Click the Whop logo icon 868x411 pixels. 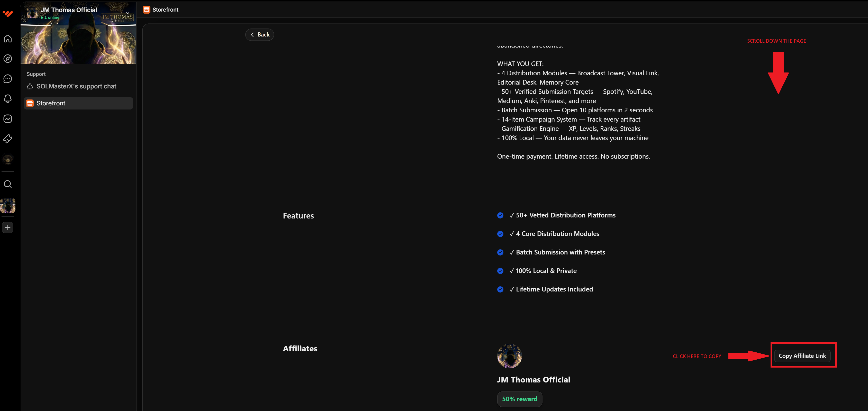pos(8,13)
